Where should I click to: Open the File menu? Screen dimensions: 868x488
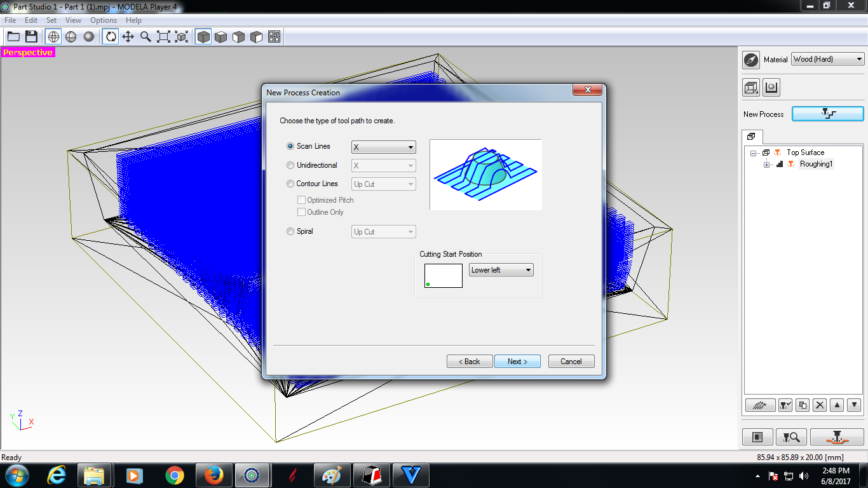pos(10,20)
